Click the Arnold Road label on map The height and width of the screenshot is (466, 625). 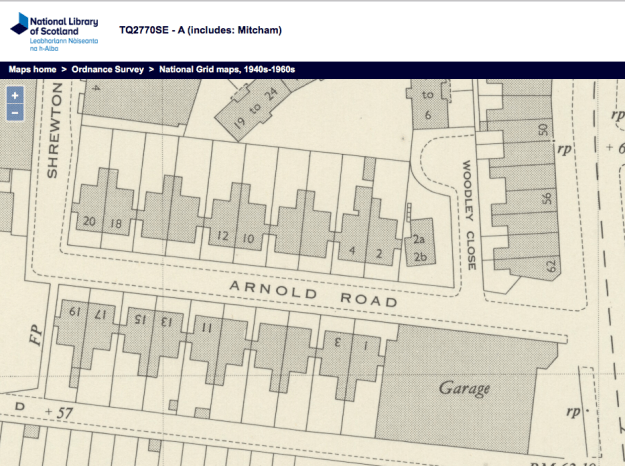coord(313,293)
